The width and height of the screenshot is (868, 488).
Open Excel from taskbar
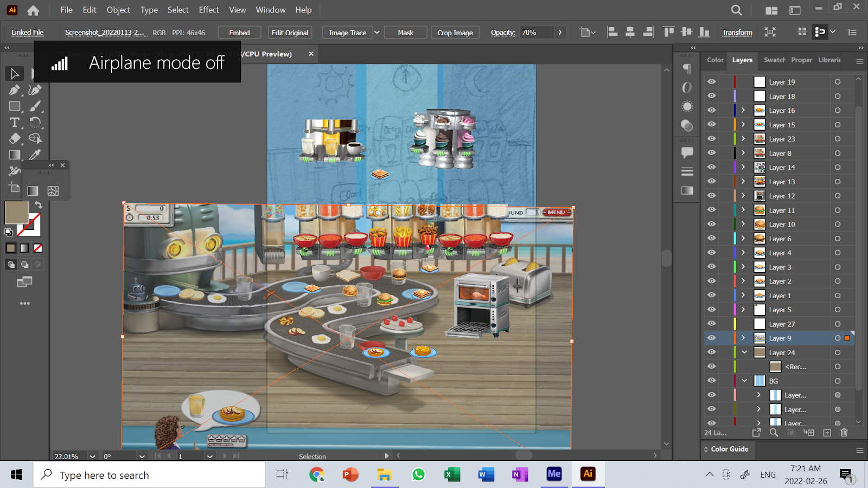point(452,475)
